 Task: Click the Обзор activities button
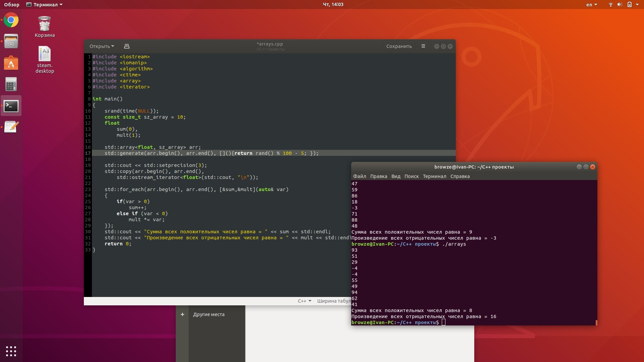point(12,5)
